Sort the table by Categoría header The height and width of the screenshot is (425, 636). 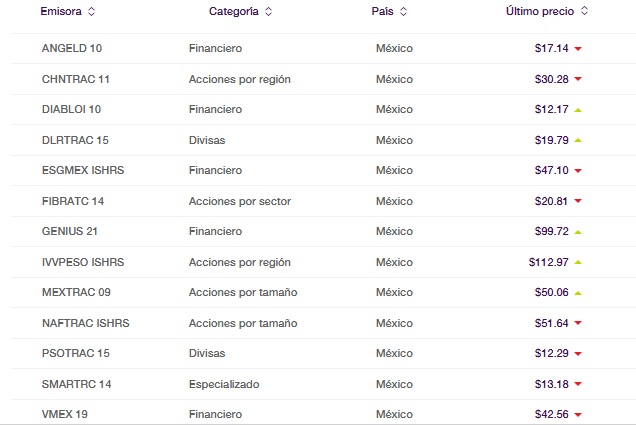233,12
